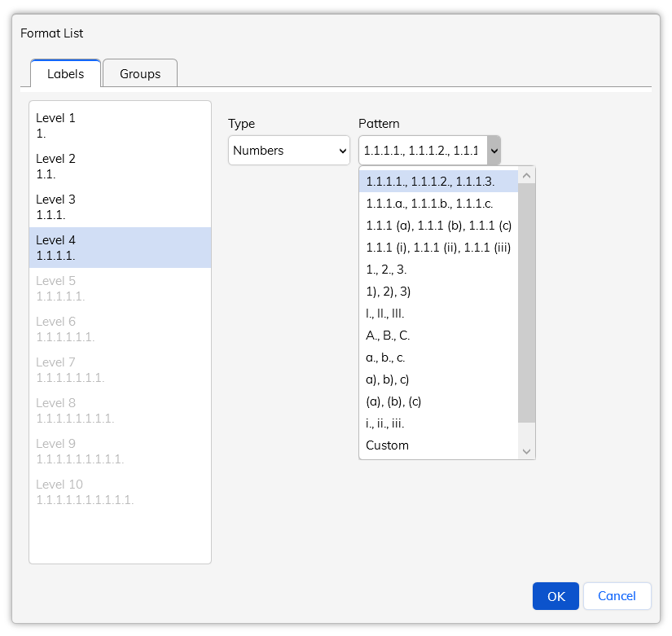This screenshot has height=636, width=672.
Task: Choose pattern 1.1.1.a., 1.1.1.b., 1.1.1.c.
Action: click(x=438, y=204)
